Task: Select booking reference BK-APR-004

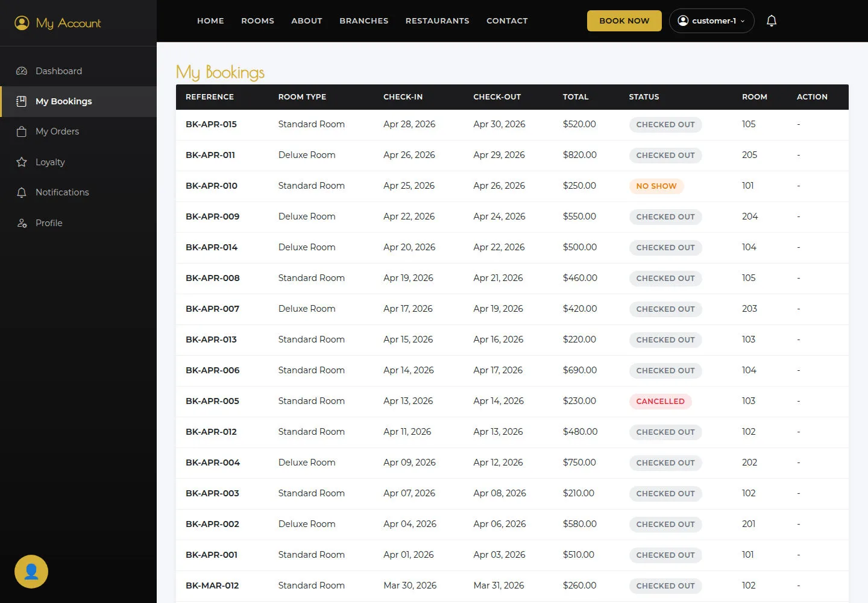Action: [213, 463]
